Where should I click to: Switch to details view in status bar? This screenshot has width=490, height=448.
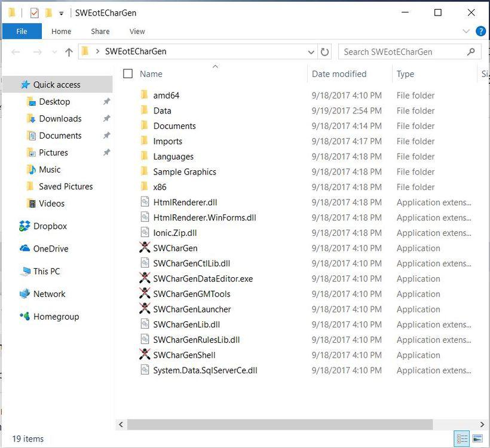[x=462, y=439]
